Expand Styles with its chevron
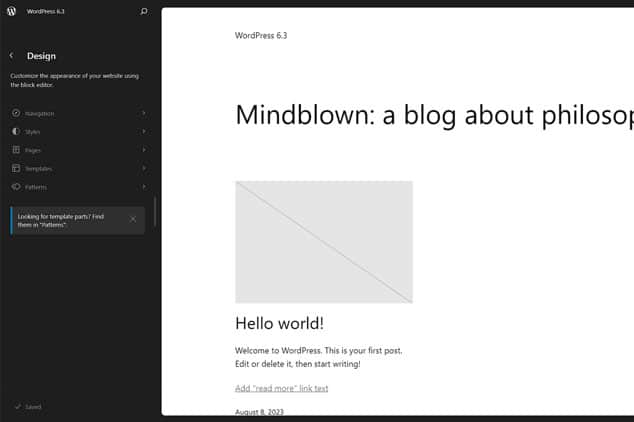 click(x=144, y=131)
